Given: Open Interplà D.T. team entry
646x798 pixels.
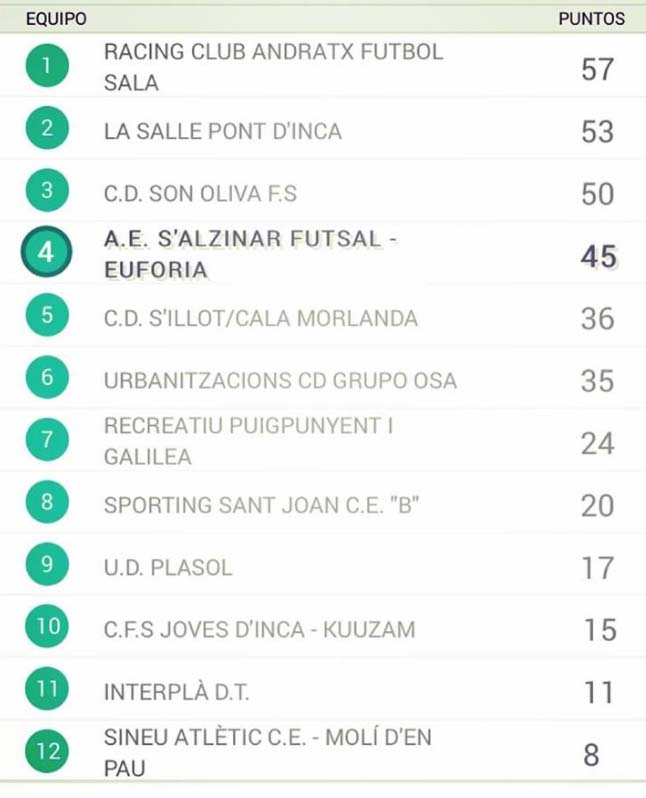Looking at the screenshot, I should pyautogui.click(x=177, y=692).
